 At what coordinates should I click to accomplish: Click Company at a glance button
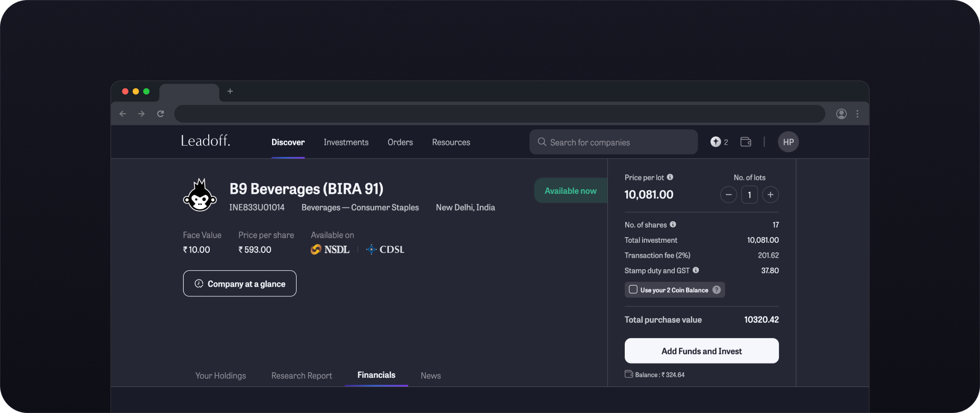(x=239, y=283)
